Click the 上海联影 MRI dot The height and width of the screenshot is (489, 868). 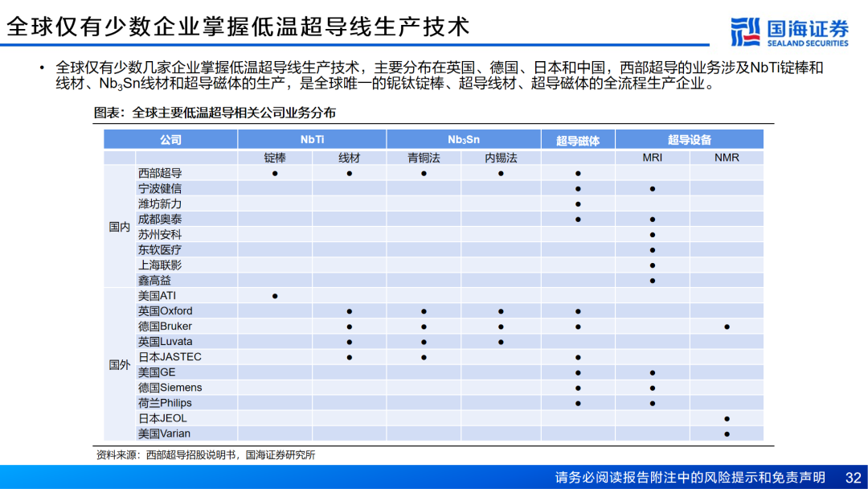pyautogui.click(x=652, y=266)
